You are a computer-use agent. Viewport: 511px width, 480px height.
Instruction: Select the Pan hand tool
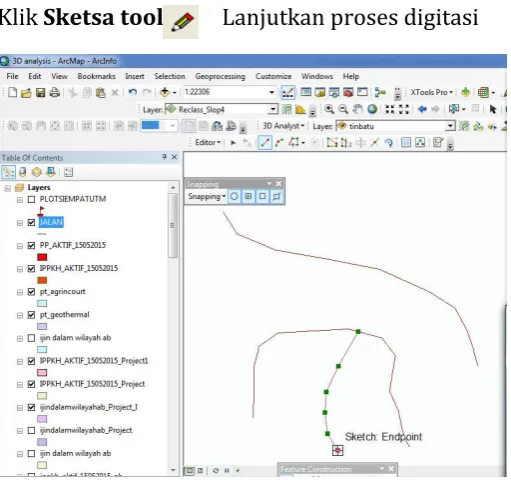tap(358, 109)
